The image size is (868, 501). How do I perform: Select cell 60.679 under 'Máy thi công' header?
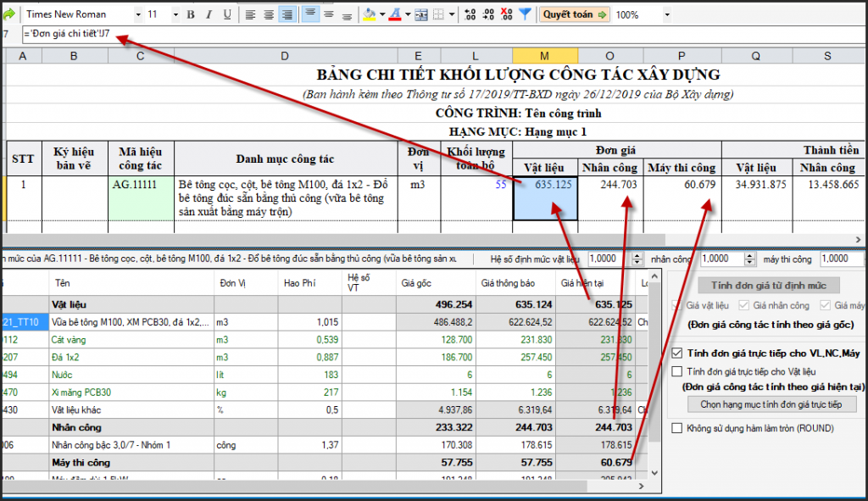tap(682, 198)
